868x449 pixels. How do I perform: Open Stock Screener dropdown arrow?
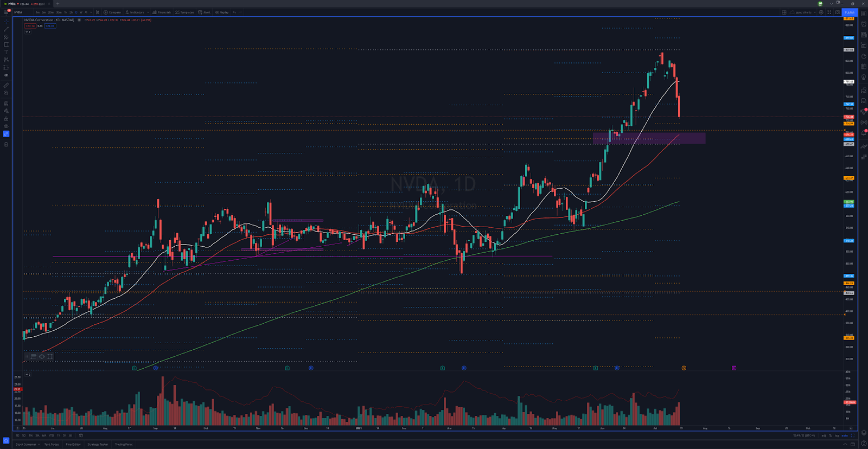point(39,444)
